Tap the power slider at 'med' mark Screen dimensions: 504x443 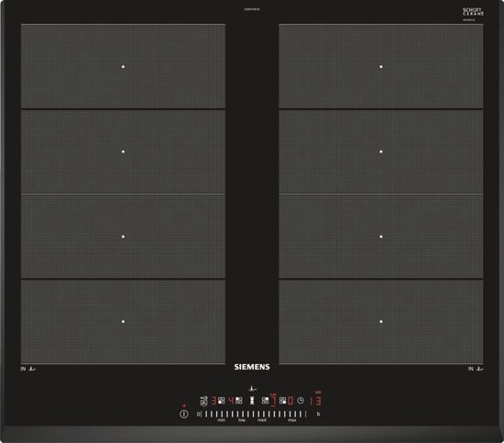(262, 415)
